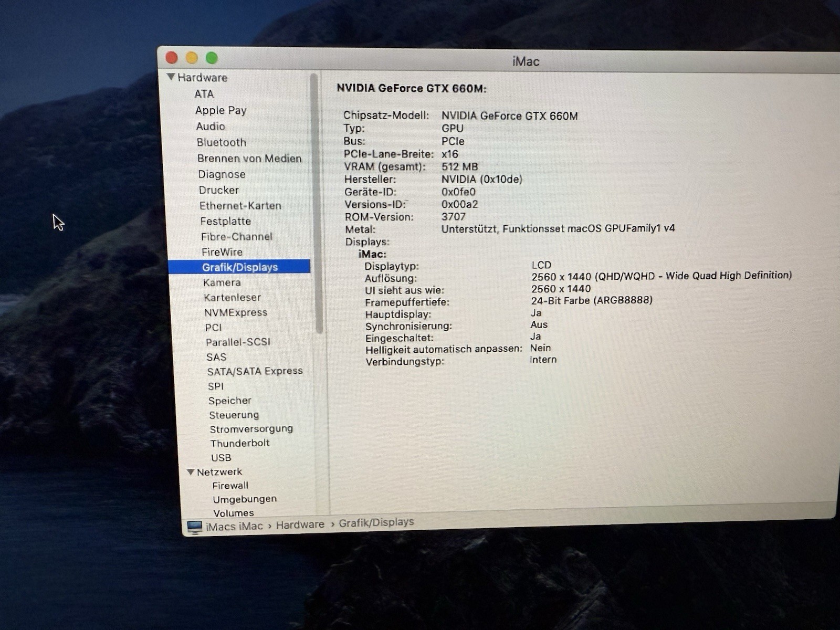Select SPI in the sidebar
Viewport: 840px width, 630px height.
[215, 386]
